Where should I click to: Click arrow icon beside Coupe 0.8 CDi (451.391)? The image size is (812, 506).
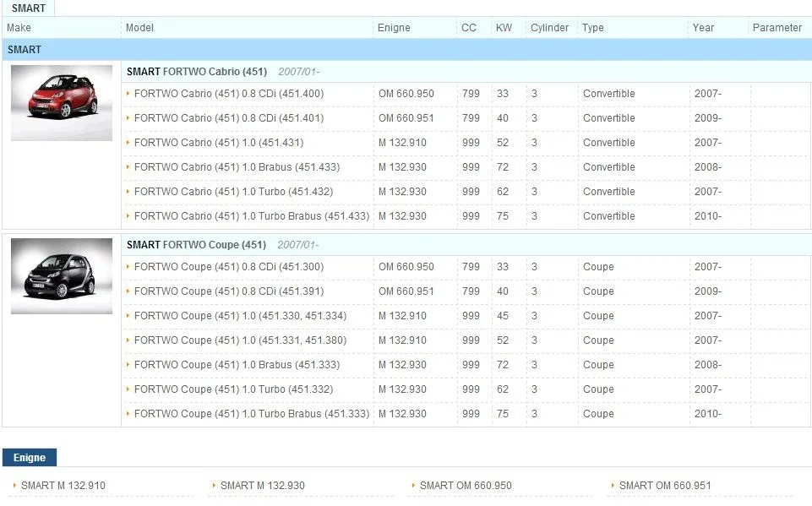128,291
